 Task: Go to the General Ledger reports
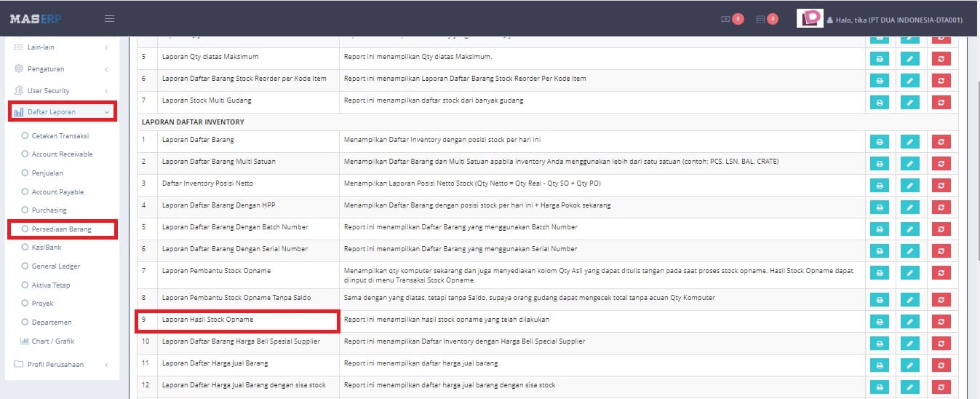[55, 266]
